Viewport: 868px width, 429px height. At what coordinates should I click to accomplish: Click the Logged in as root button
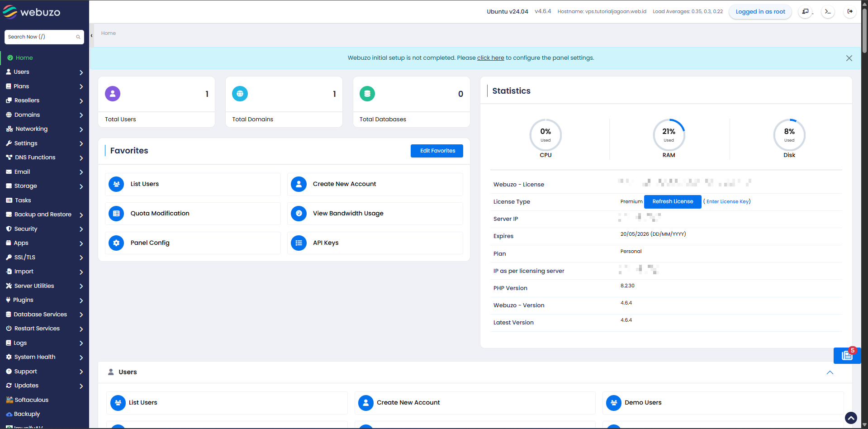click(x=760, y=12)
